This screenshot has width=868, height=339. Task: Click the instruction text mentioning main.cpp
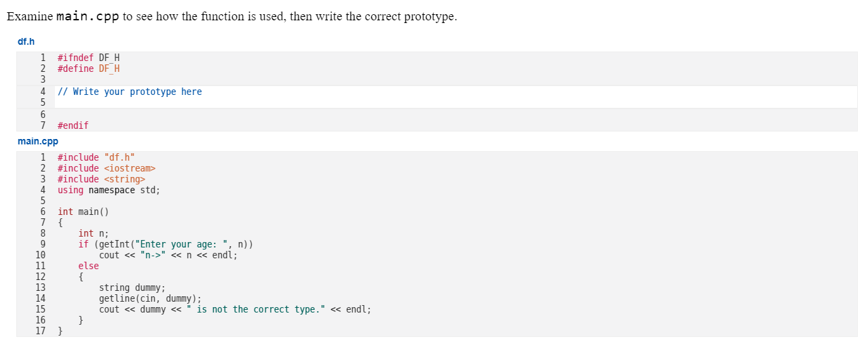point(232,16)
